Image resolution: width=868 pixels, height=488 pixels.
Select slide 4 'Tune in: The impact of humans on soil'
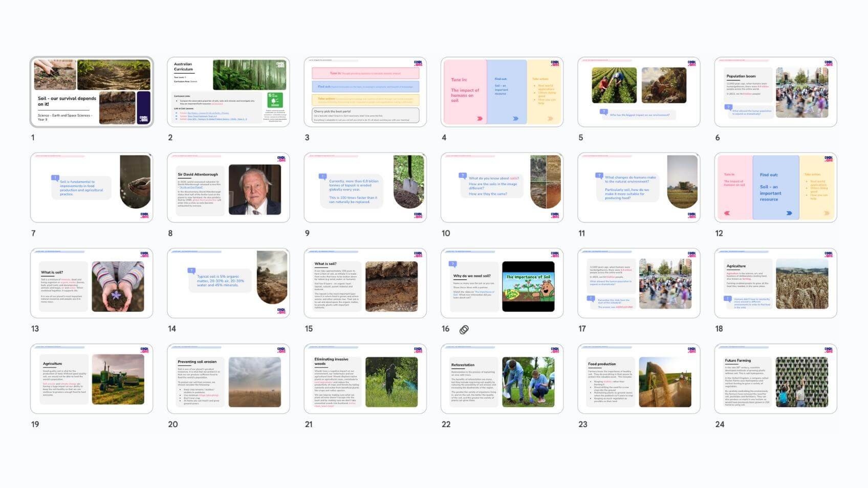(x=502, y=92)
